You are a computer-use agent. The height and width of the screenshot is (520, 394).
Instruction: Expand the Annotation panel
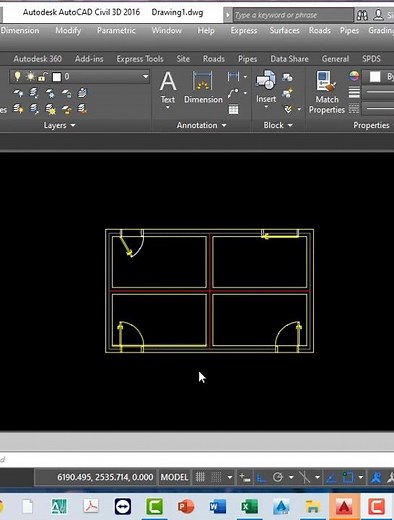(x=201, y=125)
